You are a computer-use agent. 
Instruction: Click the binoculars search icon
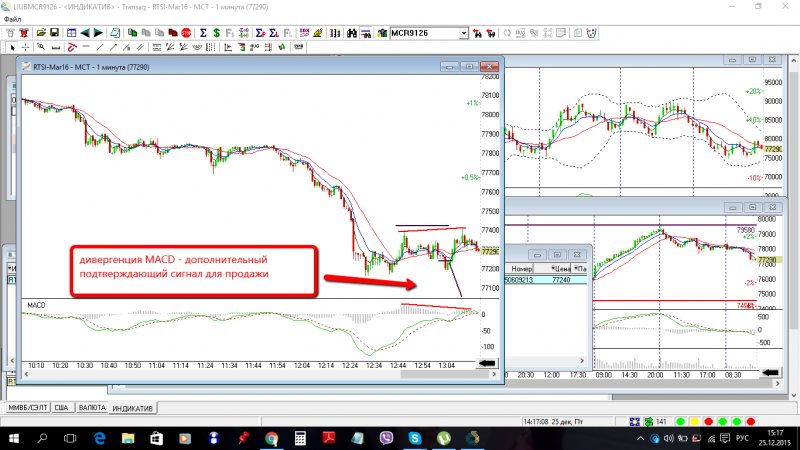tap(352, 33)
